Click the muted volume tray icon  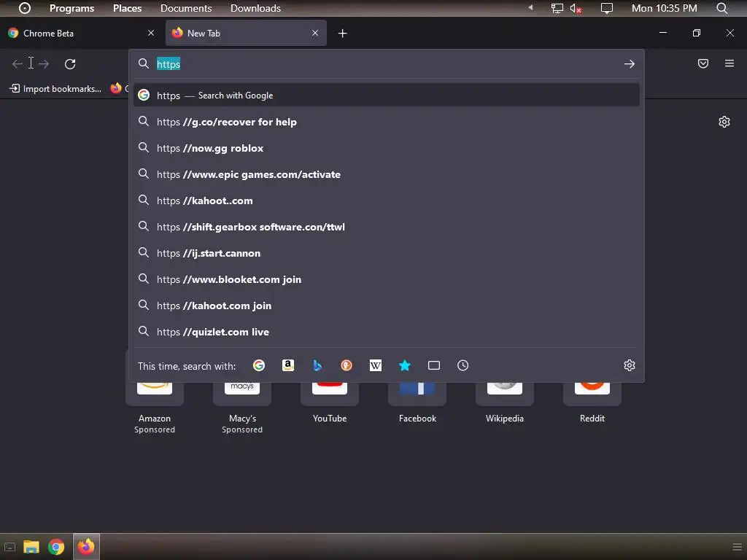point(576,8)
